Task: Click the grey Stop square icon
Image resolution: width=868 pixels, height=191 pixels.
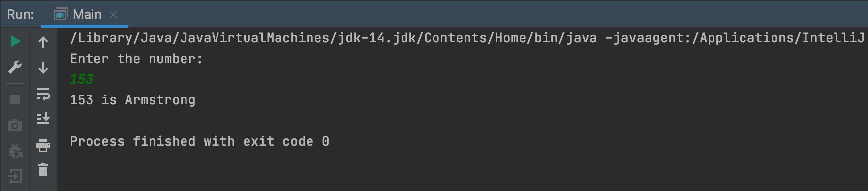Action: [x=15, y=99]
